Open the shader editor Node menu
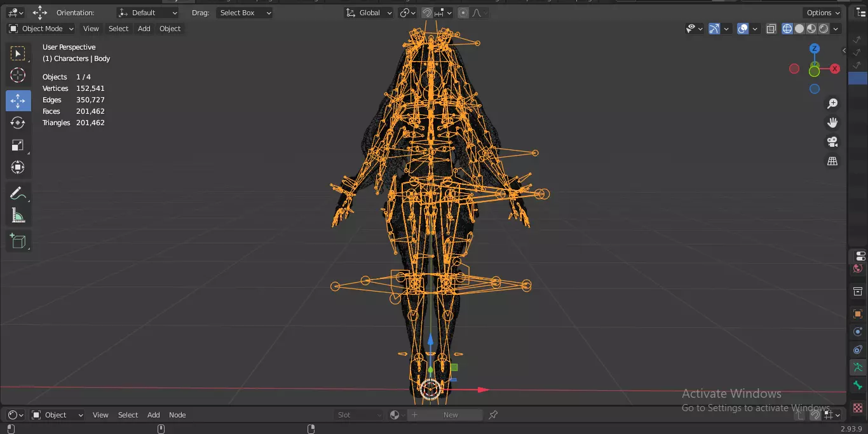The image size is (868, 434). 177,415
